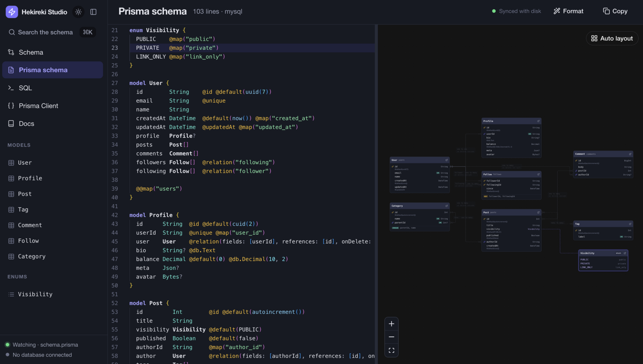Click the published Boolean code line
The height and width of the screenshot is (364, 643).
(197, 339)
